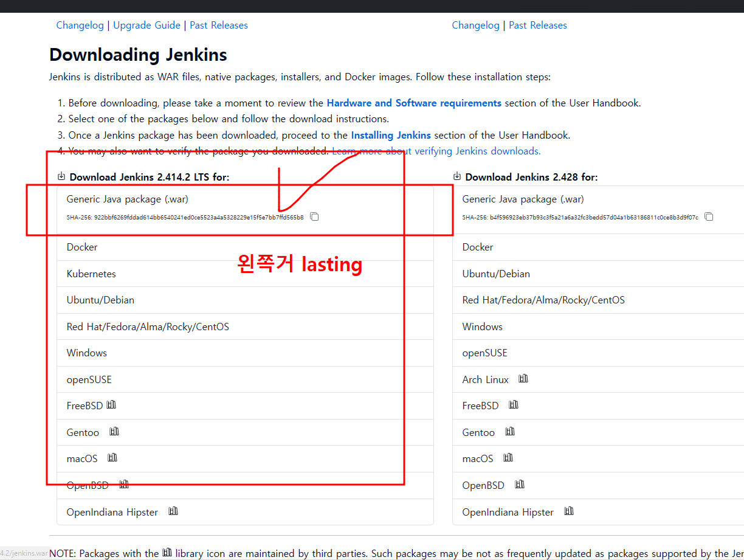Screen dimensions: 744x560
Task: Open the Installing Jenkins handbook link
Action: tap(391, 136)
